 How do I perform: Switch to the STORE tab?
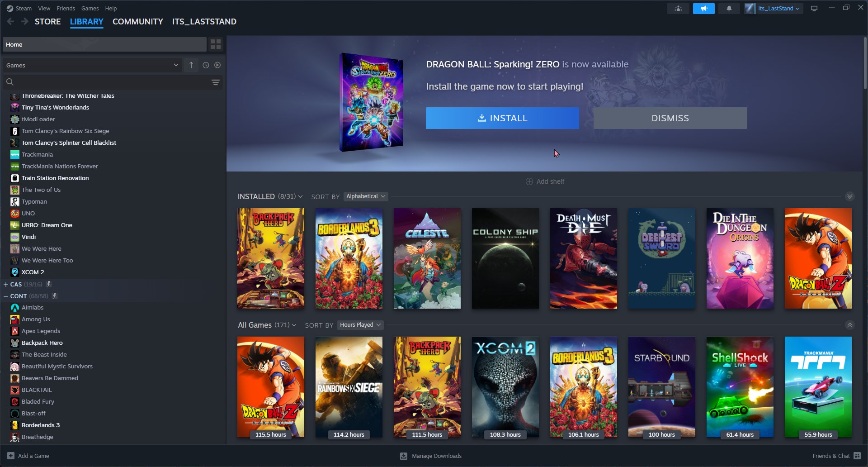[x=48, y=21]
